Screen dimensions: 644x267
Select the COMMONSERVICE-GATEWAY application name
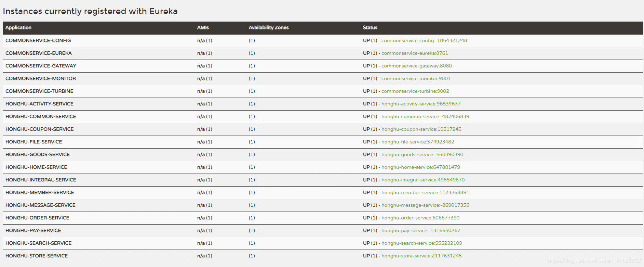pyautogui.click(x=41, y=66)
